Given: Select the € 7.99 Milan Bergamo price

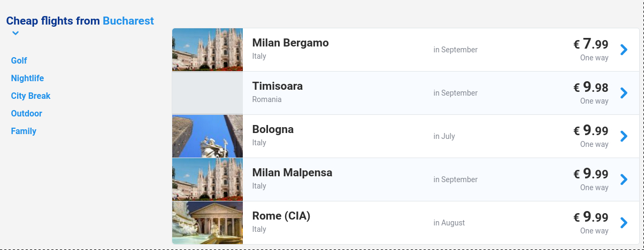Looking at the screenshot, I should click(x=591, y=44).
